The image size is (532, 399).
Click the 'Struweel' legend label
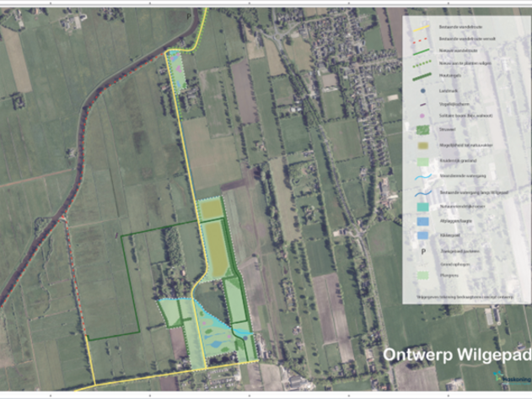coord(447,129)
